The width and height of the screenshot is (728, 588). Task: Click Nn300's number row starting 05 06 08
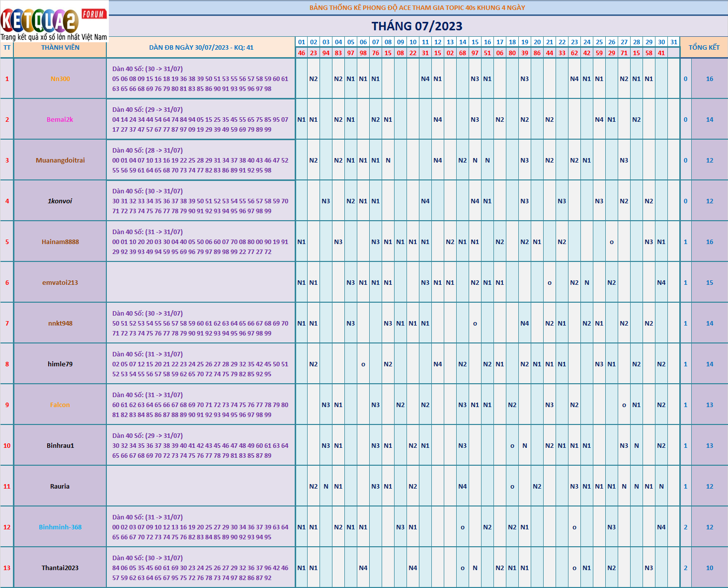click(x=200, y=79)
